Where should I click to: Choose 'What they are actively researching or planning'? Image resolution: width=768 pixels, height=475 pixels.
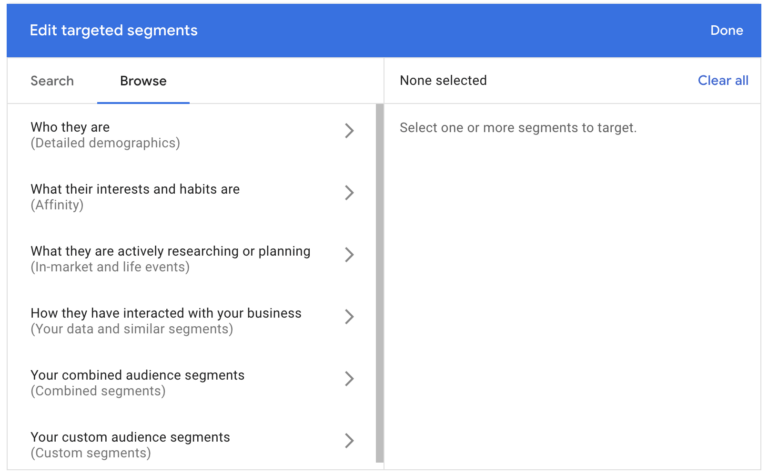(170, 251)
